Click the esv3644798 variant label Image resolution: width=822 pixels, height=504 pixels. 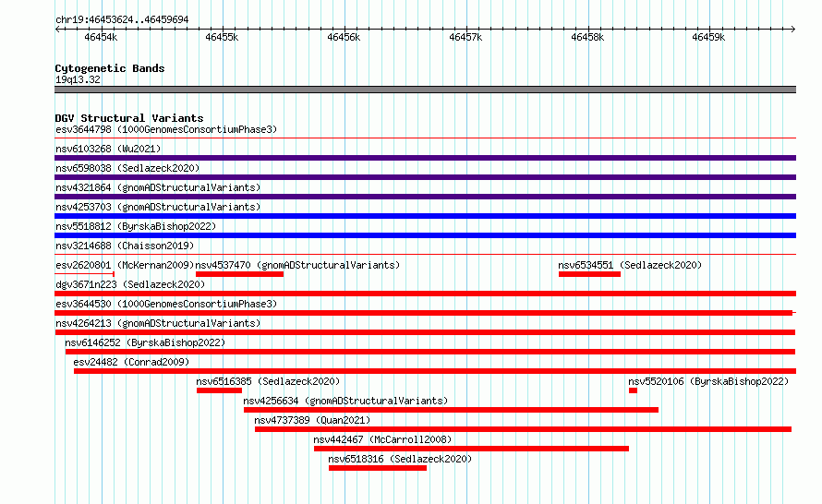[166, 129]
